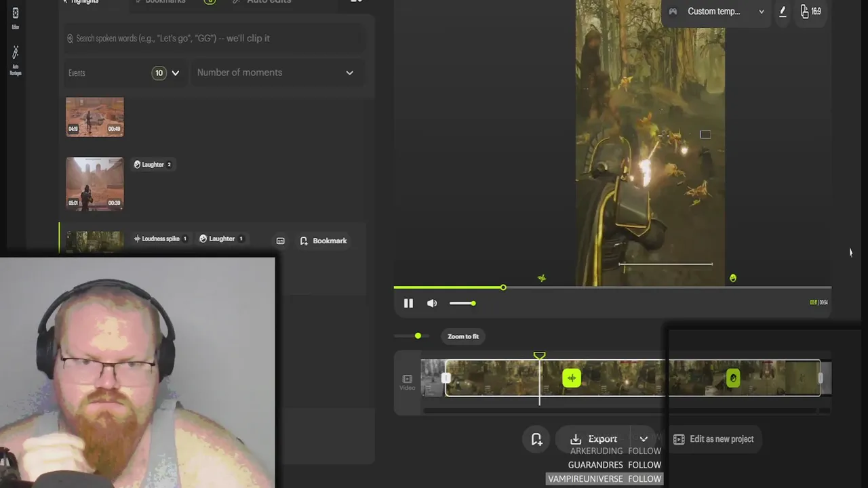The height and width of the screenshot is (488, 868).
Task: Select the green loudness event on timeline
Action: (572, 378)
